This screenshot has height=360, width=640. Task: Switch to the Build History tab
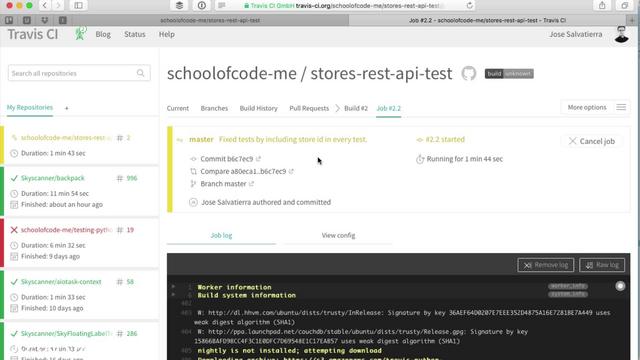[x=258, y=108]
